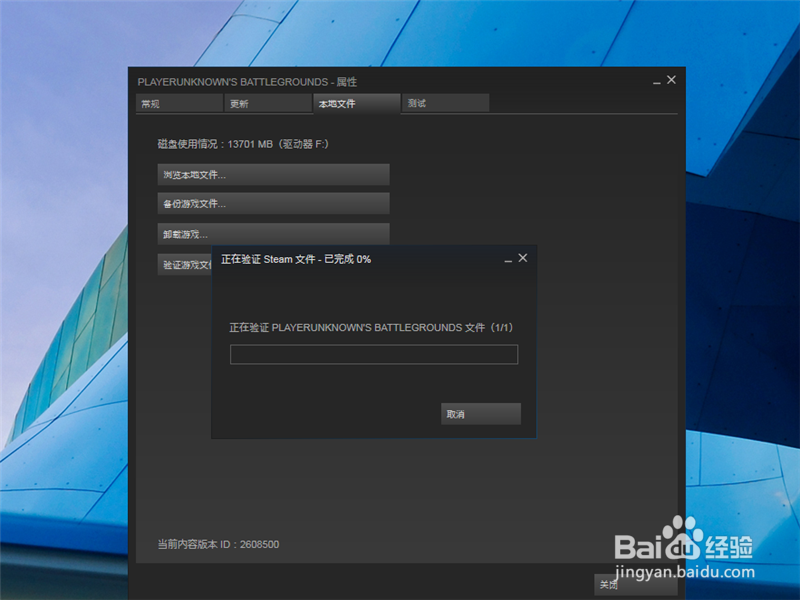Close the Steam file verification dialog
Image resolution: width=800 pixels, height=600 pixels.
523,258
